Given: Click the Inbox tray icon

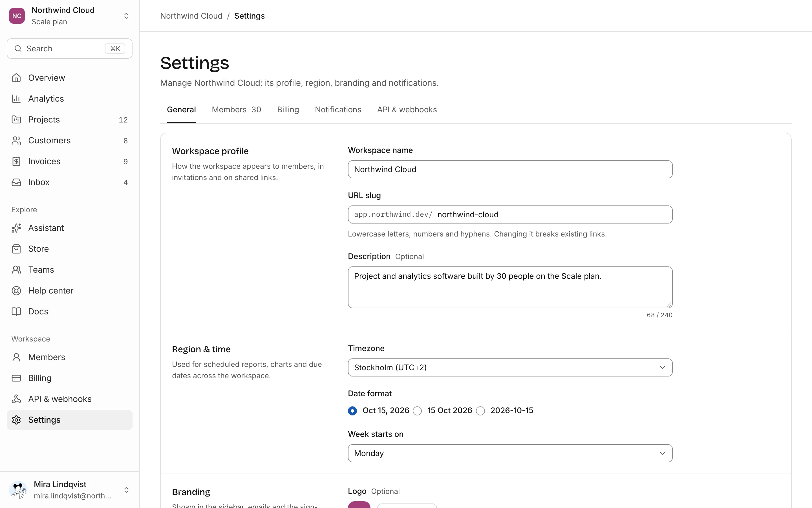Looking at the screenshot, I should (16, 182).
